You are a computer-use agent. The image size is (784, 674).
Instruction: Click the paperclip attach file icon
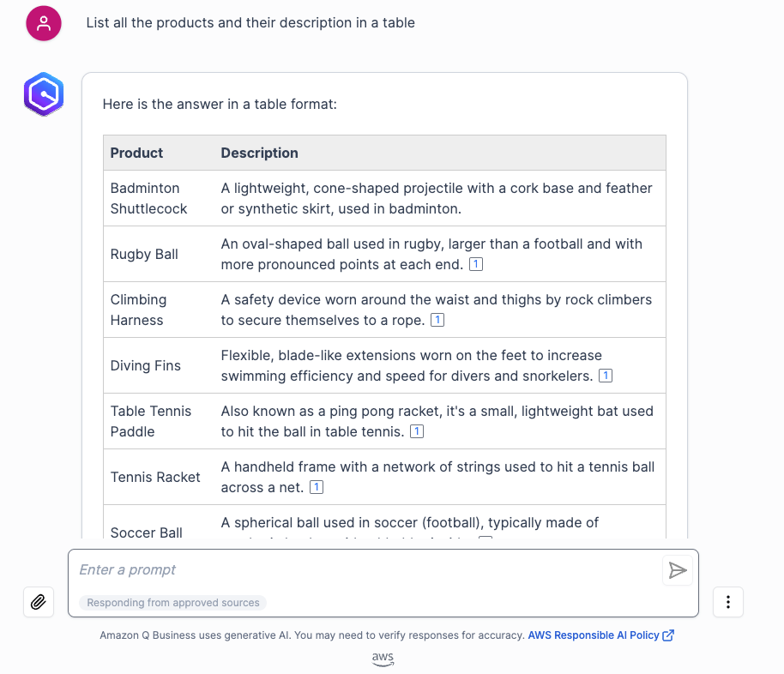(x=39, y=602)
